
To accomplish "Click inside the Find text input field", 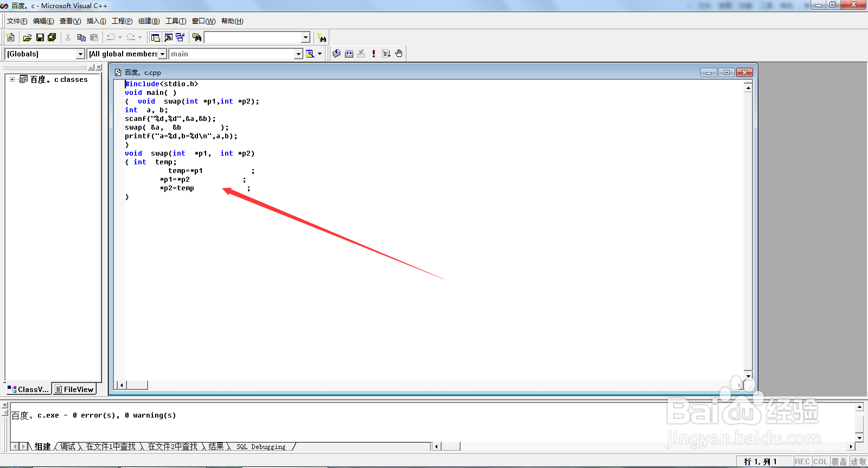I will [x=253, y=37].
